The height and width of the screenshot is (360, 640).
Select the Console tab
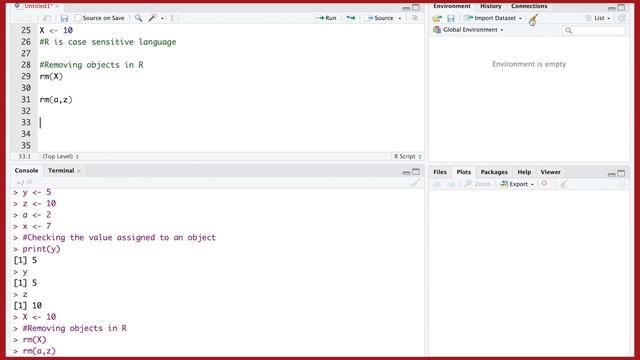pos(27,171)
